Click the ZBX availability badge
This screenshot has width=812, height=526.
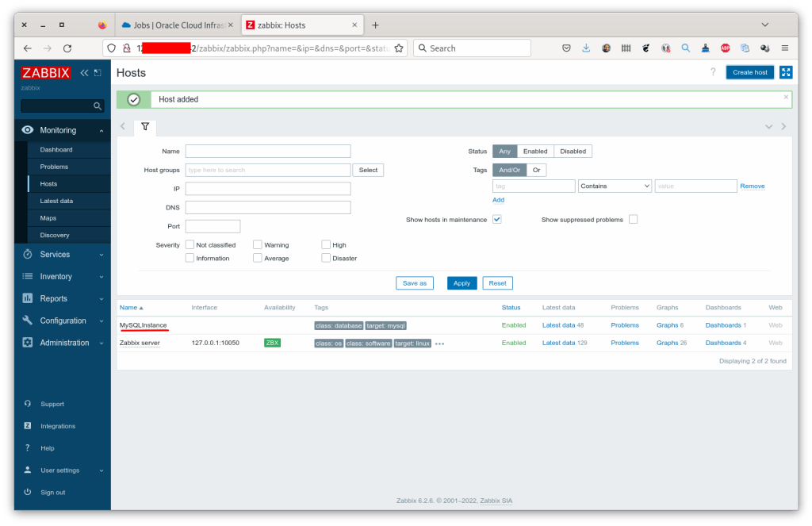[x=272, y=343]
